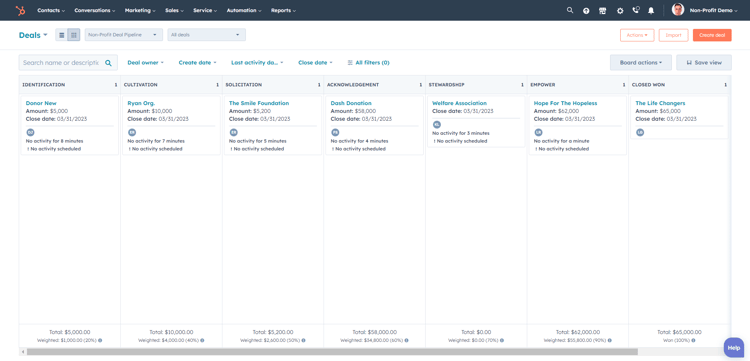Click the Save view button
Viewport: 750px width, 361px height.
(704, 63)
